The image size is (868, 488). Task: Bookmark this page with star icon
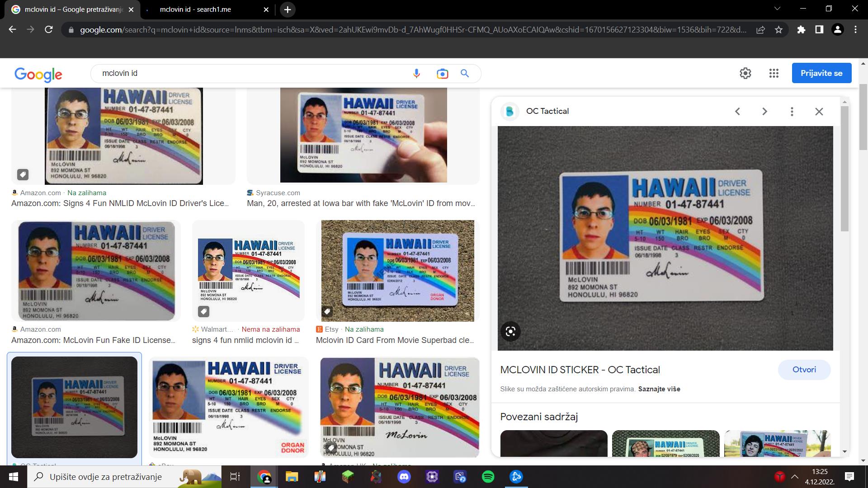point(778,30)
